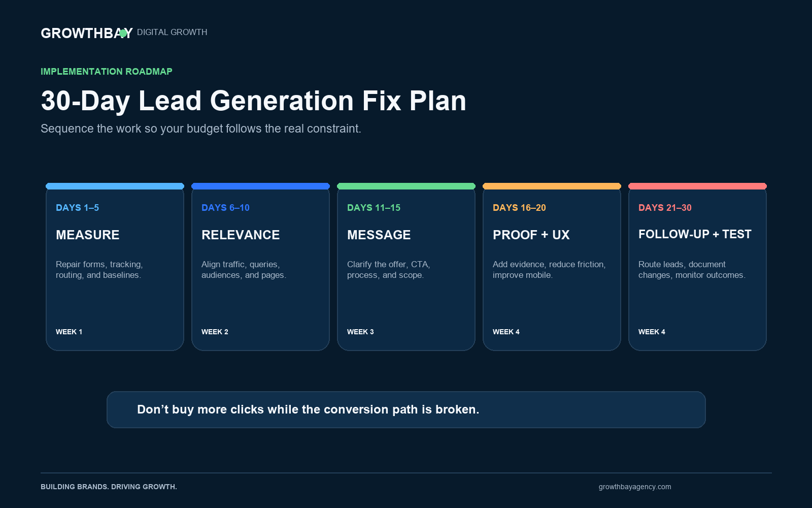Screen dimensions: 812x508
Task: Click the 'Route leads, document' description
Action: [692, 270]
